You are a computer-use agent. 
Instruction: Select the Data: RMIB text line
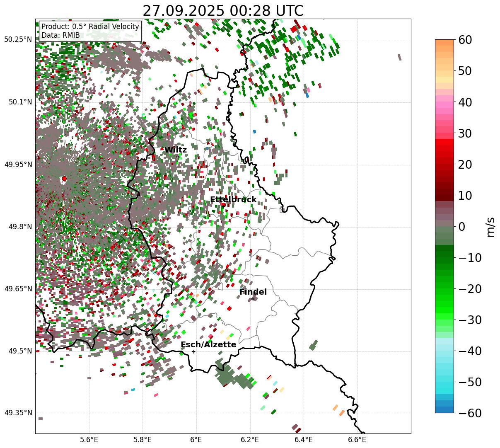[60, 35]
